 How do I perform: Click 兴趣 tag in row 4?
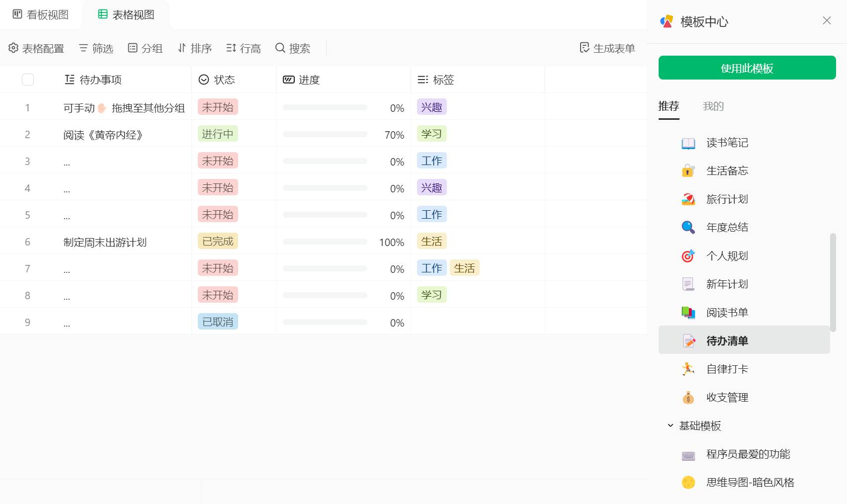432,188
